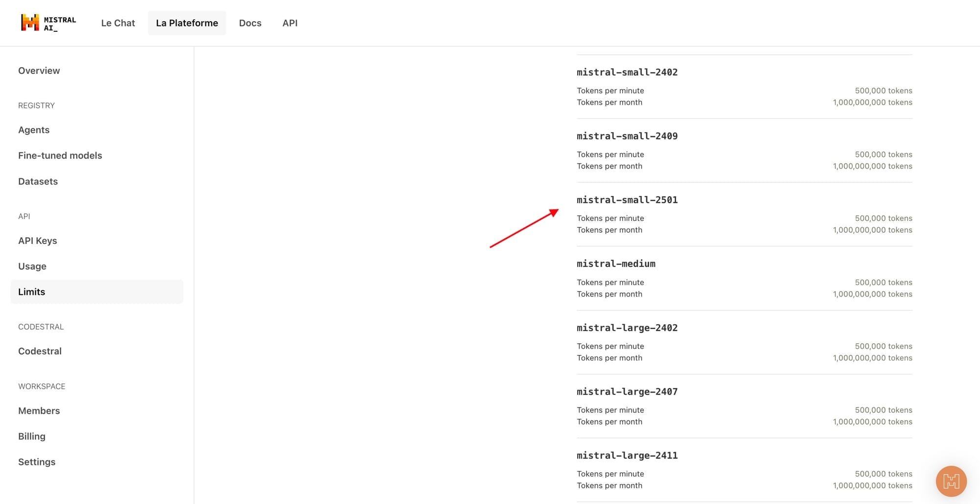Open the chat assistant floating button
Screen dimensions: 980x504
(951, 481)
